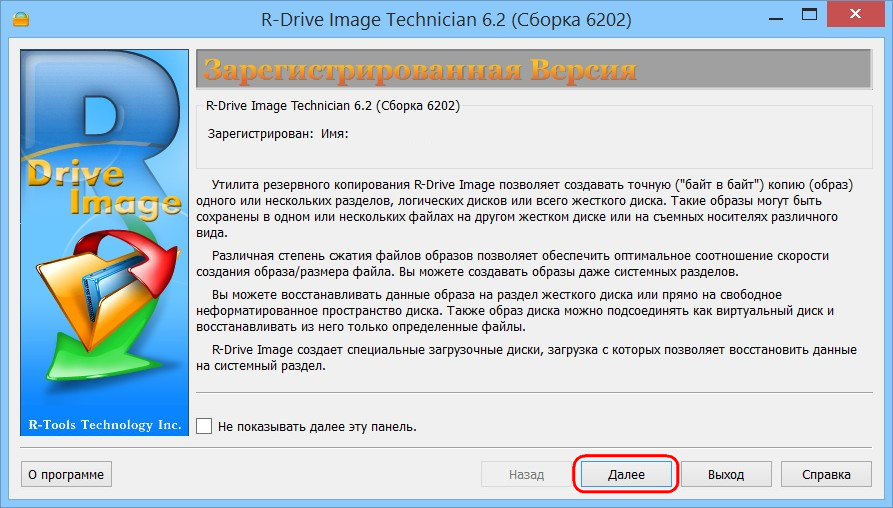Click paragraph starting 'Утилита резервного копирования'

click(x=525, y=208)
